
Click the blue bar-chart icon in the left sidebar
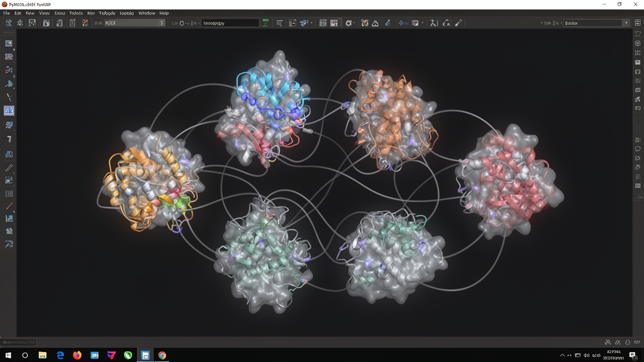pyautogui.click(x=9, y=218)
